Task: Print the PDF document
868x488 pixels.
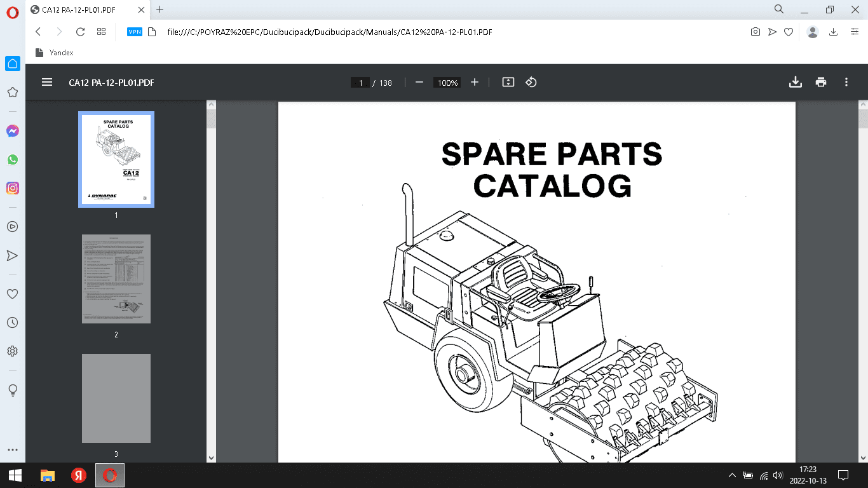Action: [x=821, y=82]
